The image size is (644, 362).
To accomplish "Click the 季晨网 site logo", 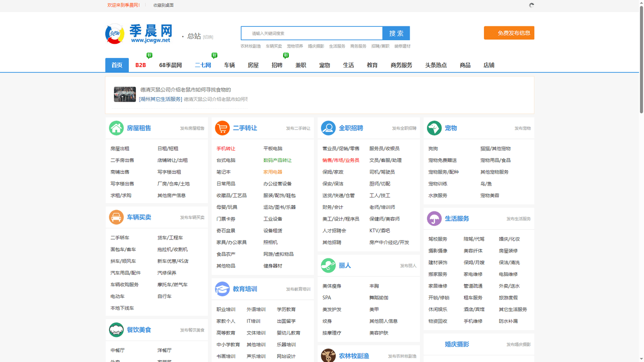I will click(139, 34).
